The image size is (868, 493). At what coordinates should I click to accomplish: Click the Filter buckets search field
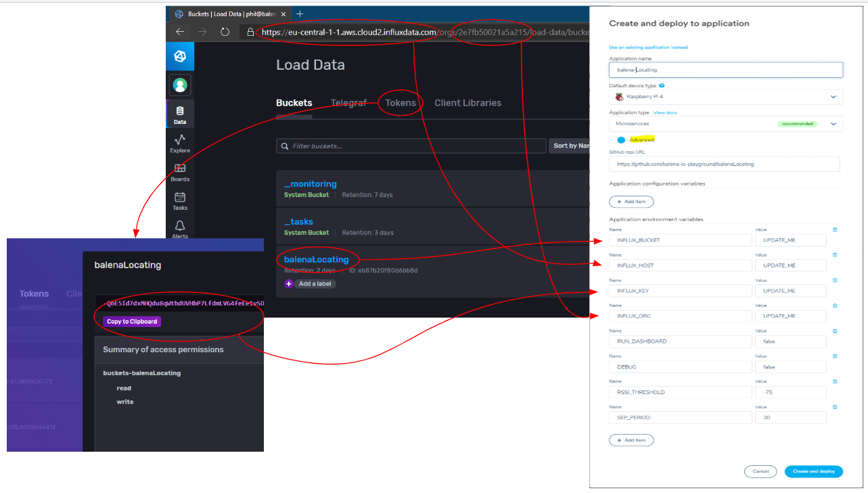[411, 146]
